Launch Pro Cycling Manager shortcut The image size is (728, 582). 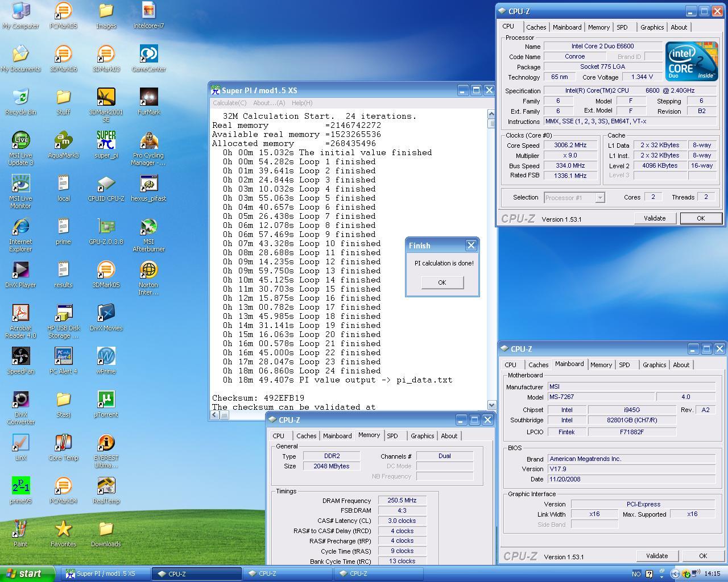pos(148,148)
